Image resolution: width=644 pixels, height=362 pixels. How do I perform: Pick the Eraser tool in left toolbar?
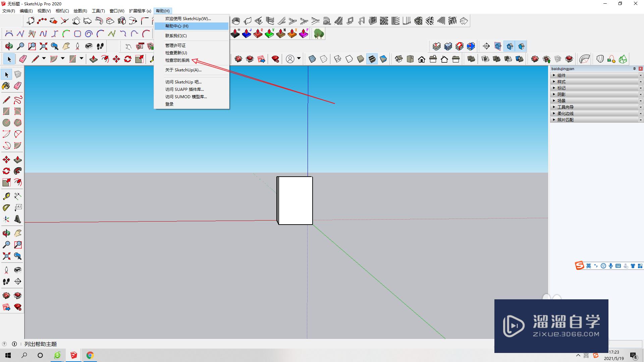[18, 86]
